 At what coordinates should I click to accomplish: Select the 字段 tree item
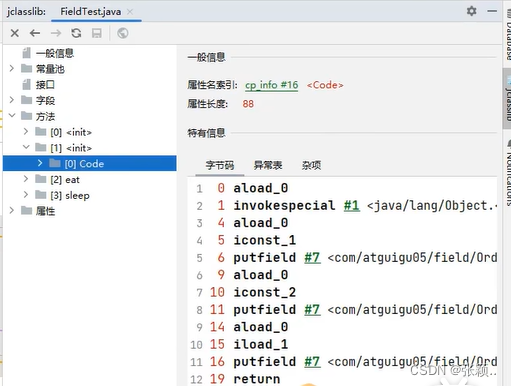(x=45, y=100)
